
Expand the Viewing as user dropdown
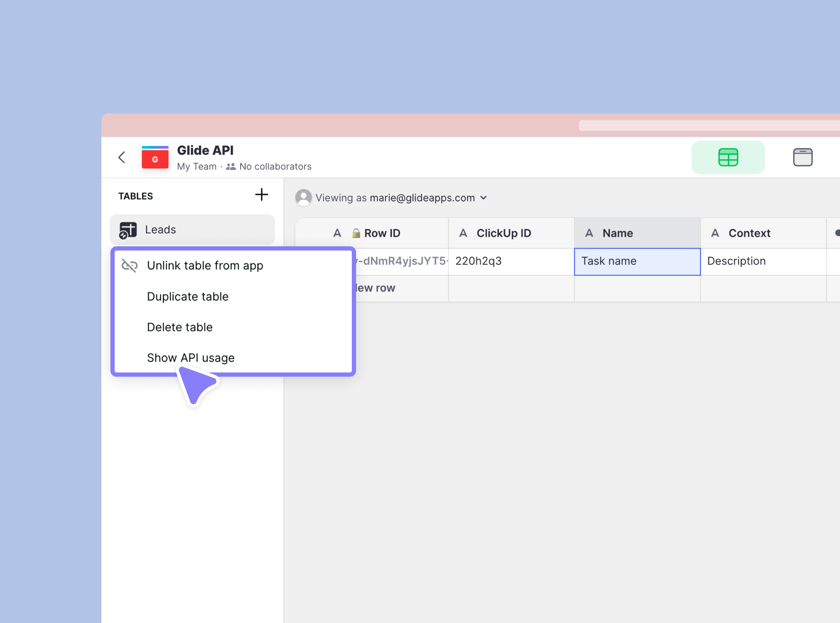click(484, 198)
